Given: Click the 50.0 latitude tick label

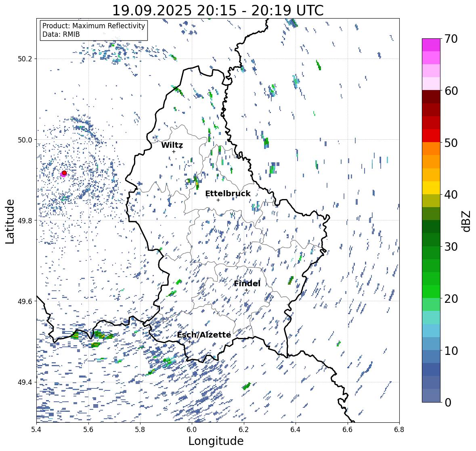Looking at the screenshot, I should coord(25,140).
